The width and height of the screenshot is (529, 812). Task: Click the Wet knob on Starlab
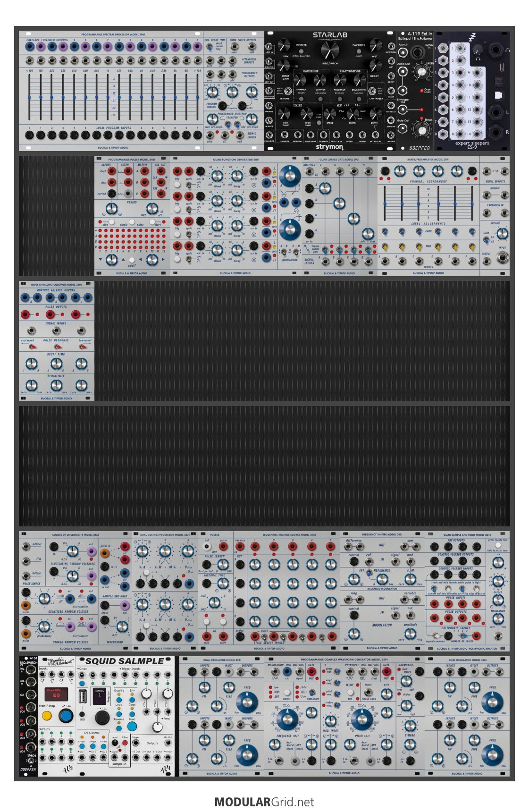376,46
